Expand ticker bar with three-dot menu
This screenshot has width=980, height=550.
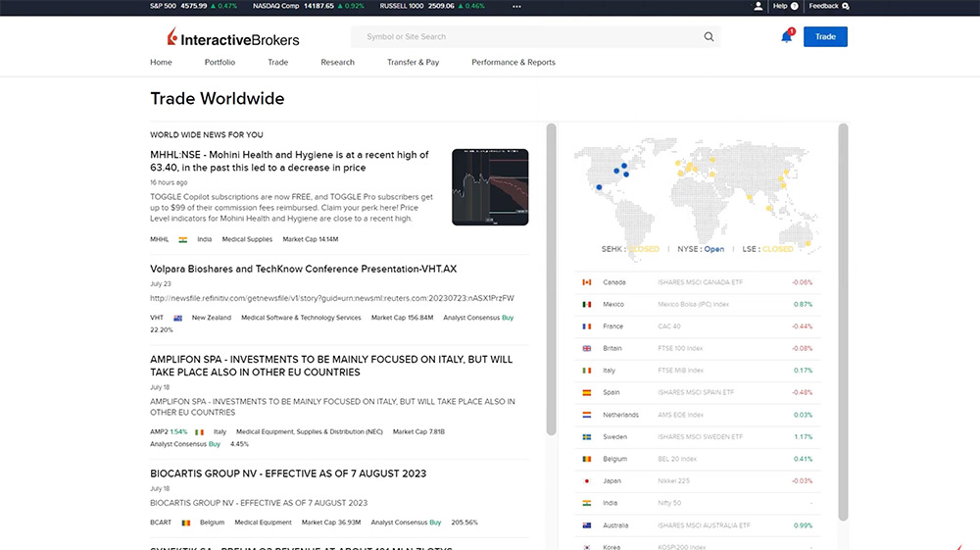click(x=516, y=6)
